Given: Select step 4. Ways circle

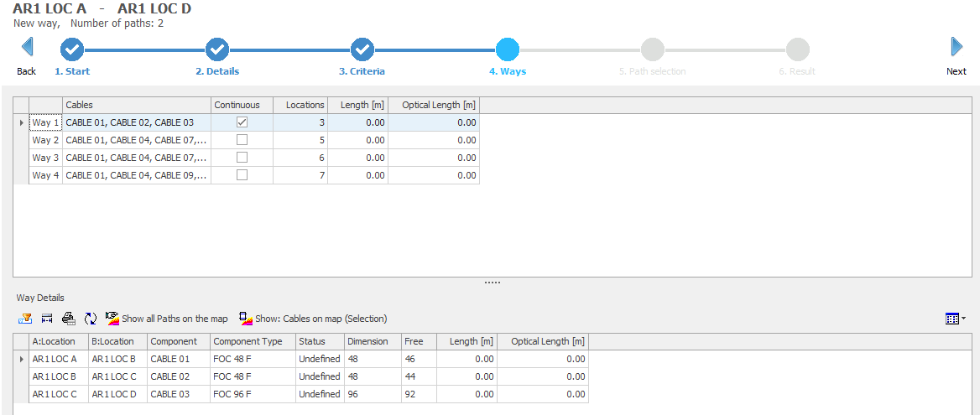Looking at the screenshot, I should tap(508, 49).
